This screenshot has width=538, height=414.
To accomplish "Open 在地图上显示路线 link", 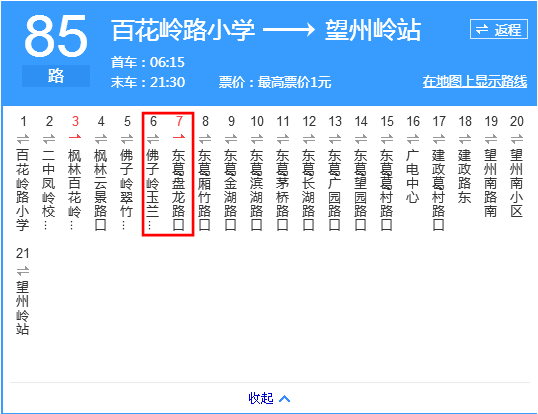I will click(x=475, y=82).
